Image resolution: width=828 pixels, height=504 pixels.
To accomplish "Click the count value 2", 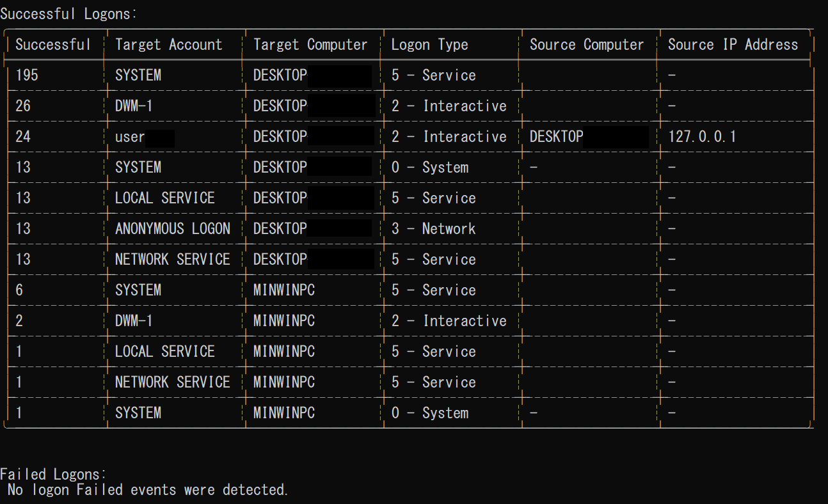I will tap(19, 321).
